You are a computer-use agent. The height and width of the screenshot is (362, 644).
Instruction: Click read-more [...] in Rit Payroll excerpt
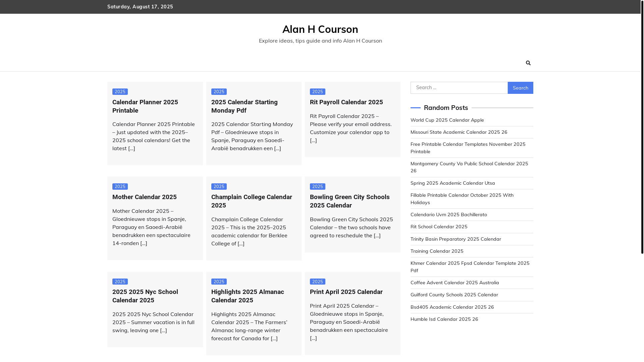[313, 140]
